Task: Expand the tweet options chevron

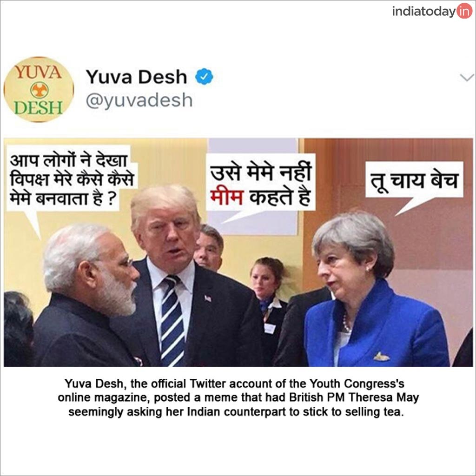Action: [x=467, y=78]
